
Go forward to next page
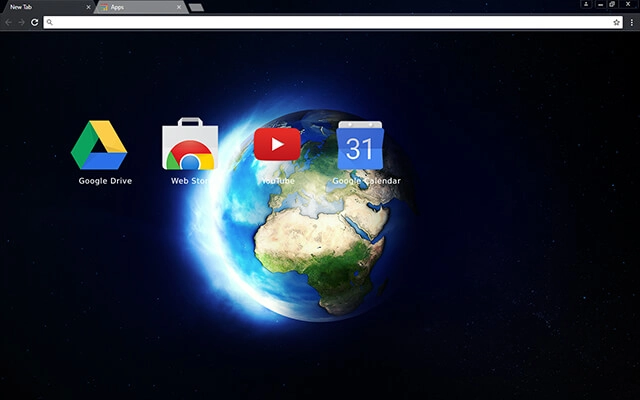pyautogui.click(x=21, y=22)
